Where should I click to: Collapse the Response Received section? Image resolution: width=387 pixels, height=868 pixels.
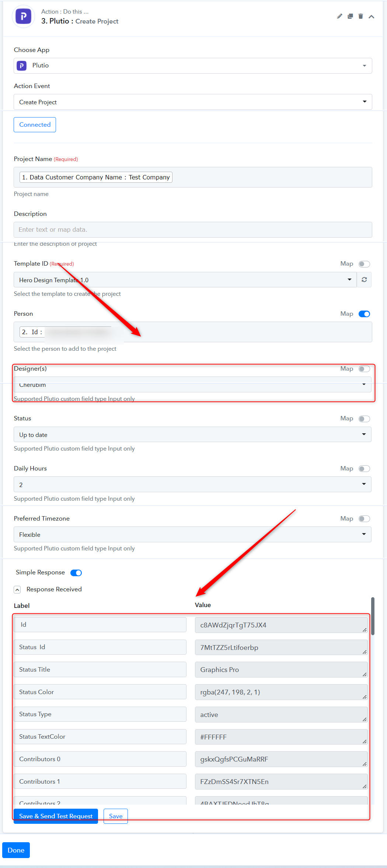(x=17, y=589)
